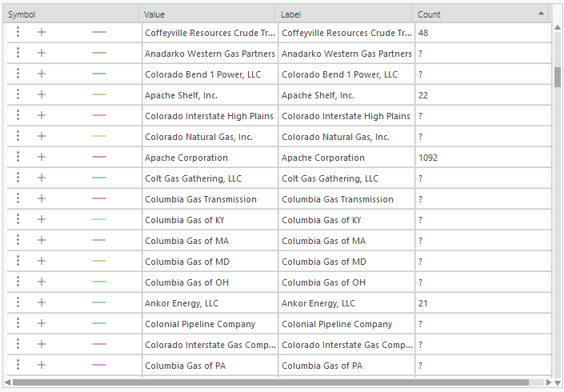Viewport: 564px width, 392px height.
Task: Click the scroll-right arrow of horizontal scrollbar
Action: pyautogui.click(x=548, y=382)
